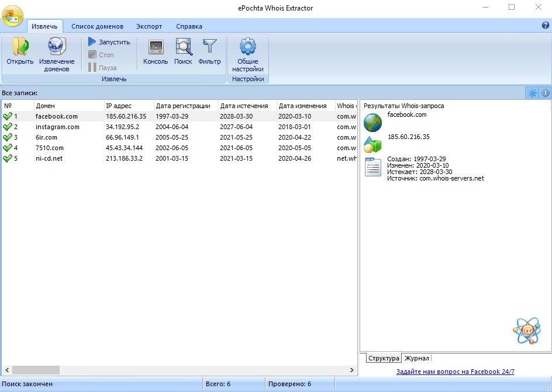Open the Консоль console tool

[x=156, y=47]
